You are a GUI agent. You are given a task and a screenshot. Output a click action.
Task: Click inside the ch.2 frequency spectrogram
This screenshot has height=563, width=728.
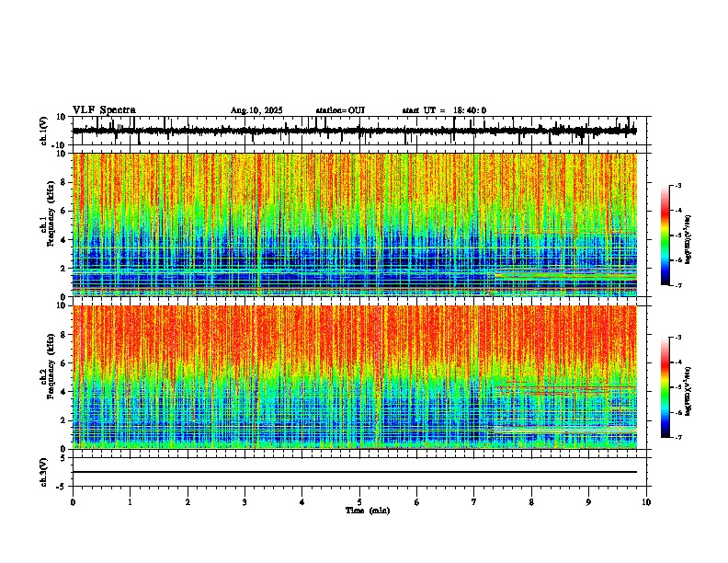click(x=354, y=377)
